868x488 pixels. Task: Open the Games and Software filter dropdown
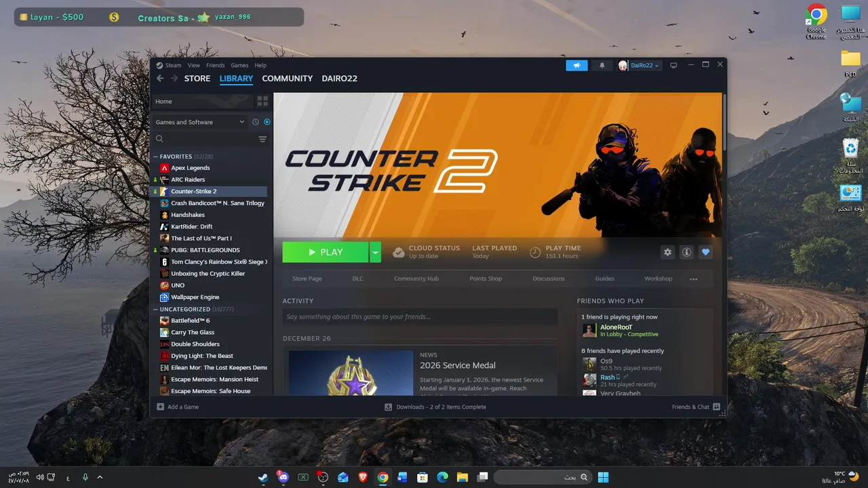click(x=200, y=122)
